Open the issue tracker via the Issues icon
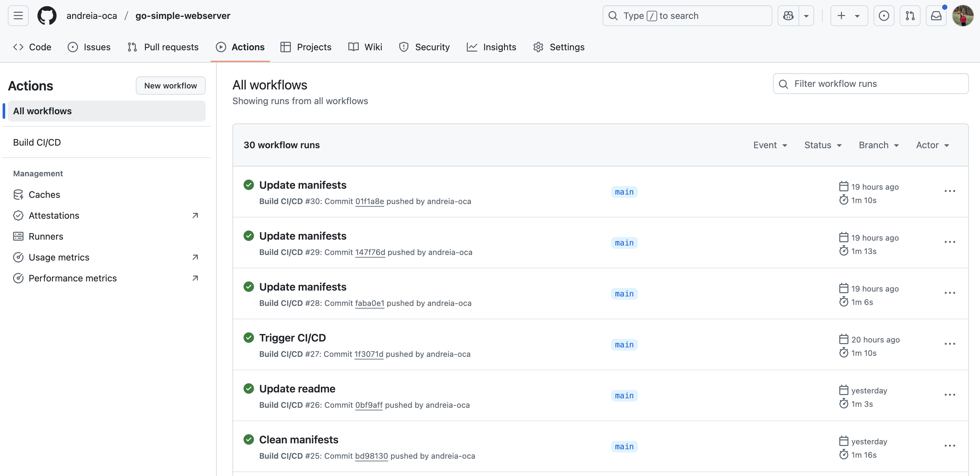The height and width of the screenshot is (476, 980). point(73,47)
